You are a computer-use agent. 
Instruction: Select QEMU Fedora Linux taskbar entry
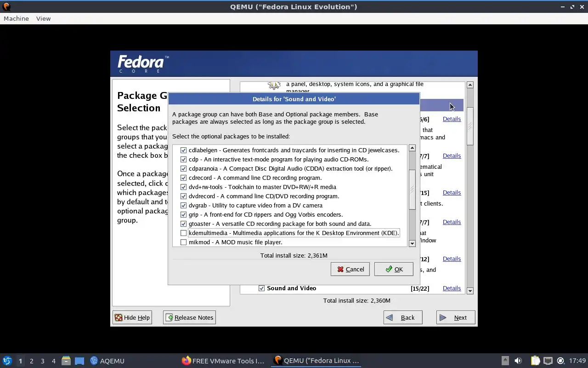pos(317,361)
